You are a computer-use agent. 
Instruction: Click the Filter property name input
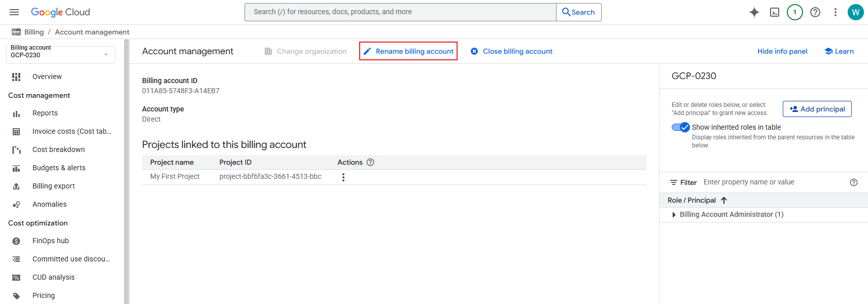tap(774, 182)
